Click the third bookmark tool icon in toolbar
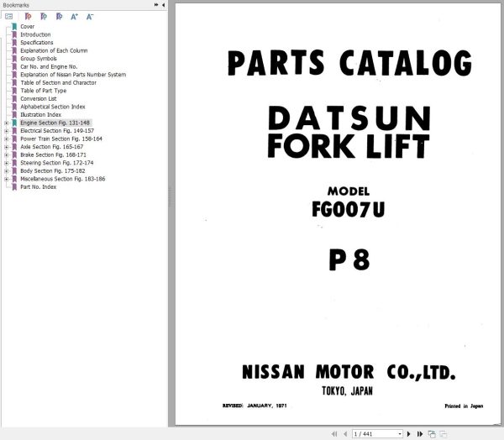Viewport: 504px width, 440px height. click(x=59, y=17)
